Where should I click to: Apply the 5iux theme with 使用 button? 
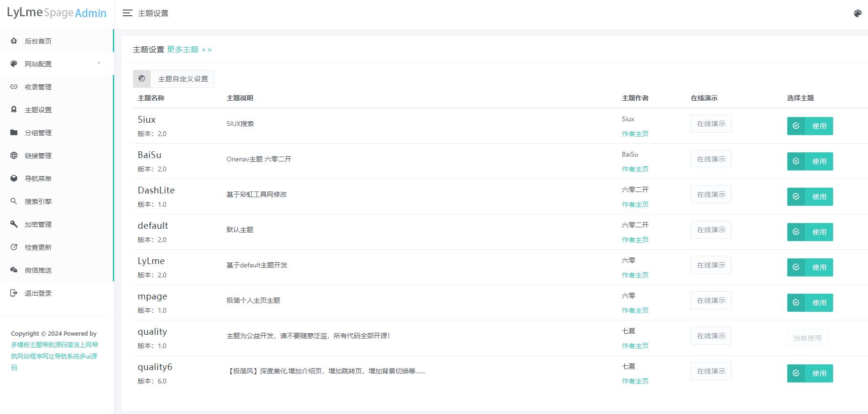click(x=810, y=126)
